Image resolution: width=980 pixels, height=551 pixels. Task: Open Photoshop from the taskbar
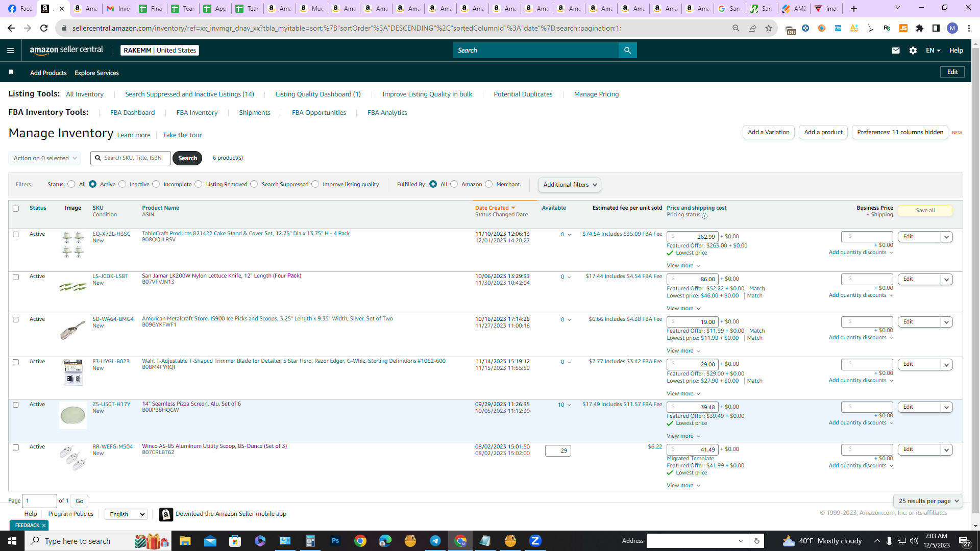[335, 541]
